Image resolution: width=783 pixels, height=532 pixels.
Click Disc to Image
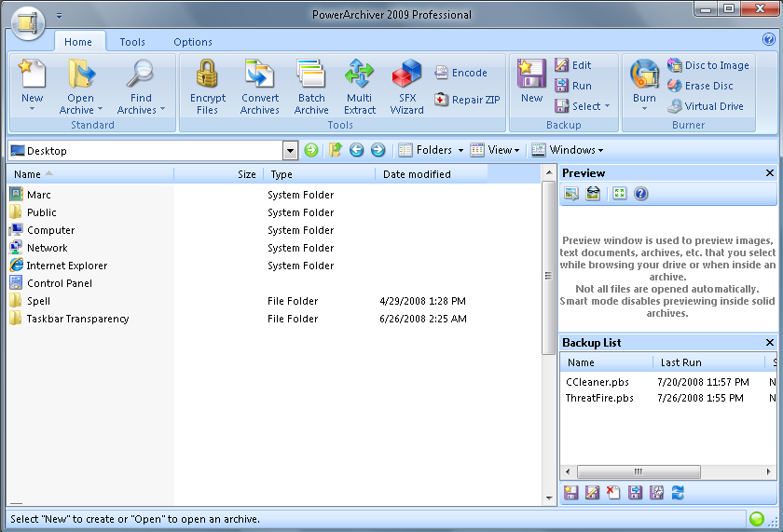(708, 65)
